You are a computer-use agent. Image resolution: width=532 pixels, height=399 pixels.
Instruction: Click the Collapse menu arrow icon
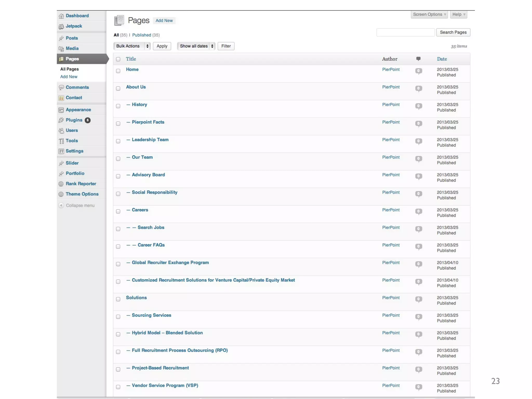click(61, 205)
